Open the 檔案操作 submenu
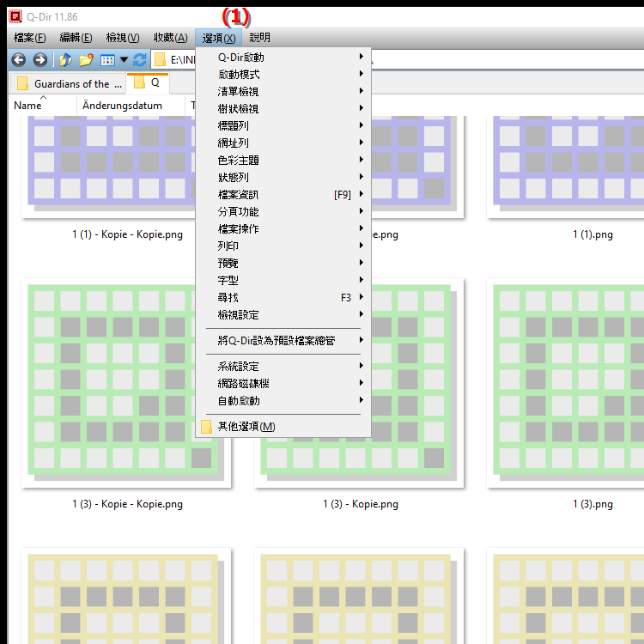 pos(283,229)
